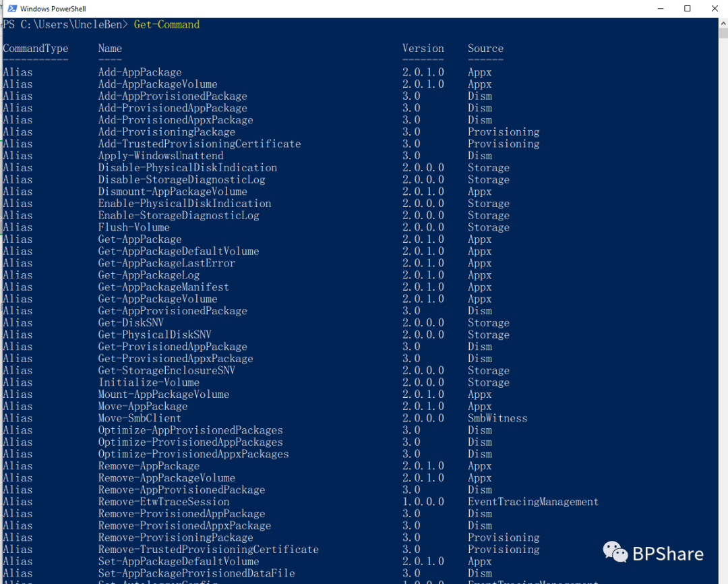
Task: Click Remove-ProvisioningPackage entry
Action: pos(175,537)
